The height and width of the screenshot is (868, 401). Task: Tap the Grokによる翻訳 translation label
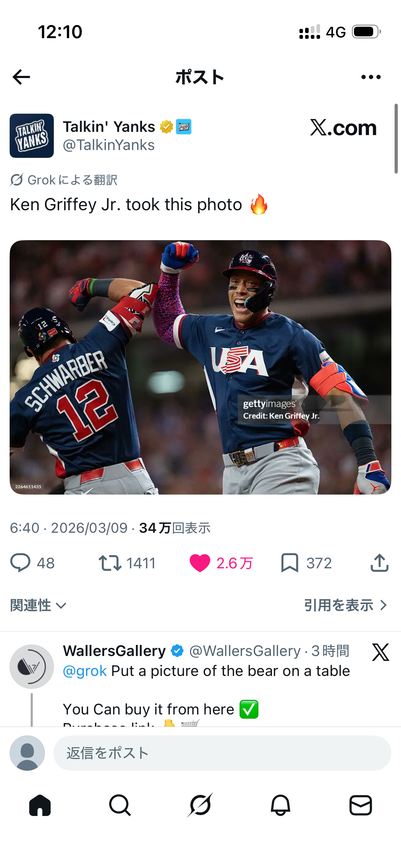(x=63, y=180)
